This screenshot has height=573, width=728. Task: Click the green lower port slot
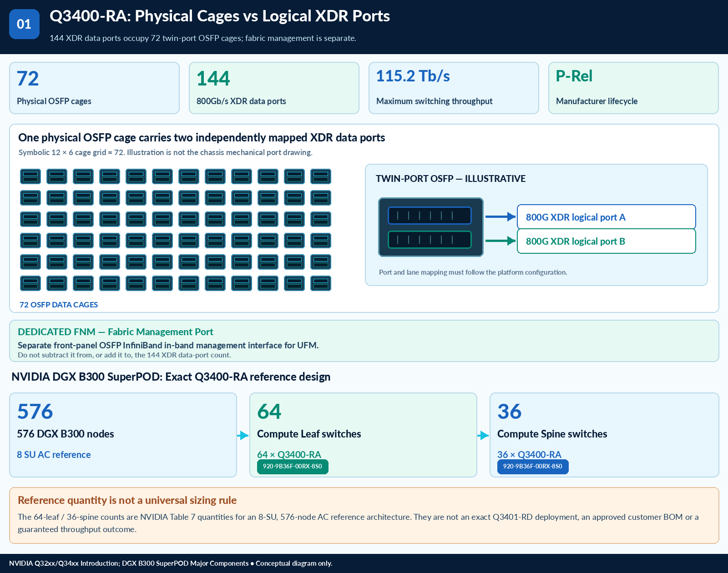tap(430, 240)
